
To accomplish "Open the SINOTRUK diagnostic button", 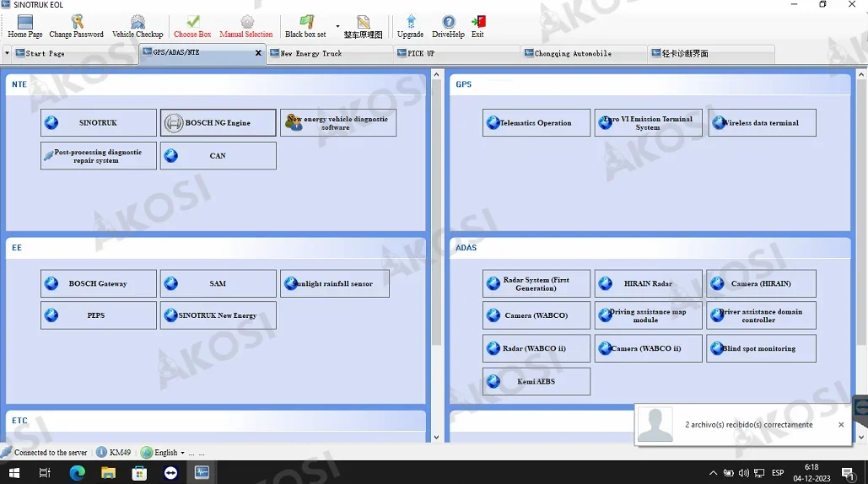I will point(99,123).
